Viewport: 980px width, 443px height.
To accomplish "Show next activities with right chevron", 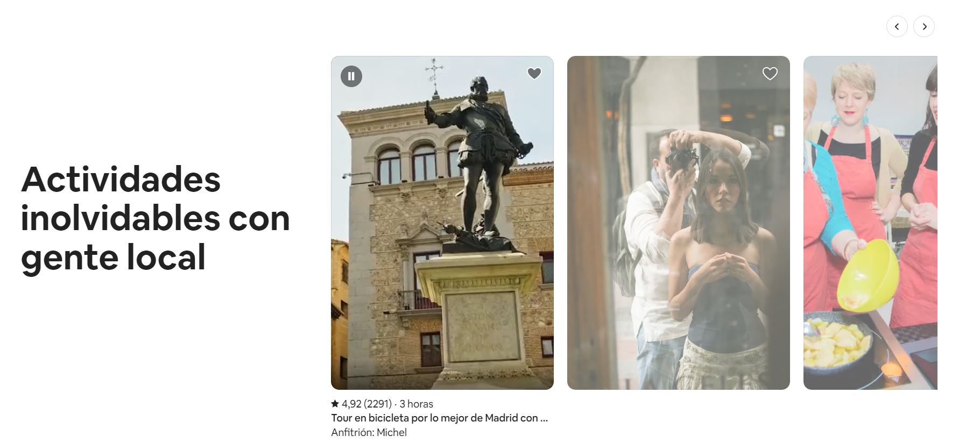I will [924, 26].
